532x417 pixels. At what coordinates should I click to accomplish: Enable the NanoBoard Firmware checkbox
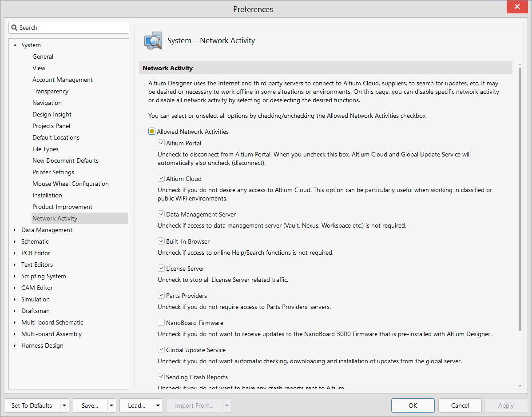tap(161, 323)
